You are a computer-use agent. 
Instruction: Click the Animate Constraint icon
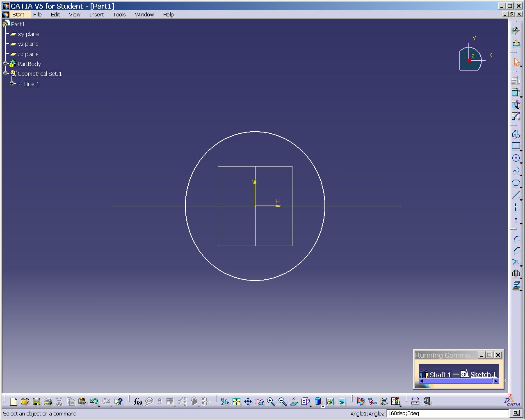tap(516, 116)
